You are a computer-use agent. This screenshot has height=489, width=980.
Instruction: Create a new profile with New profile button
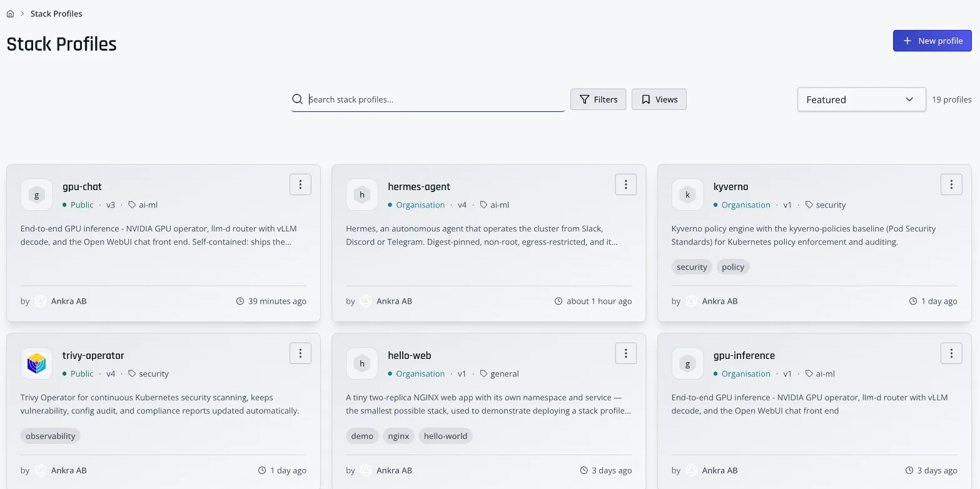(932, 41)
